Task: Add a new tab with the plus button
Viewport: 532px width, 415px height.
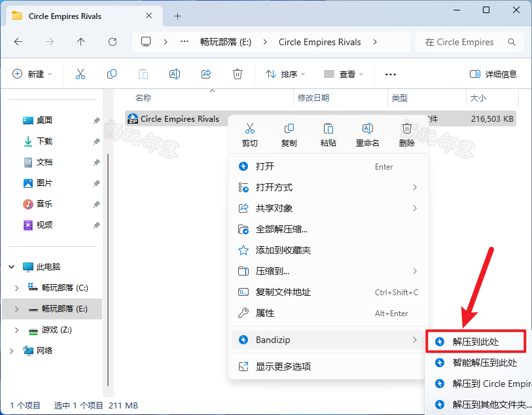Action: tap(177, 16)
